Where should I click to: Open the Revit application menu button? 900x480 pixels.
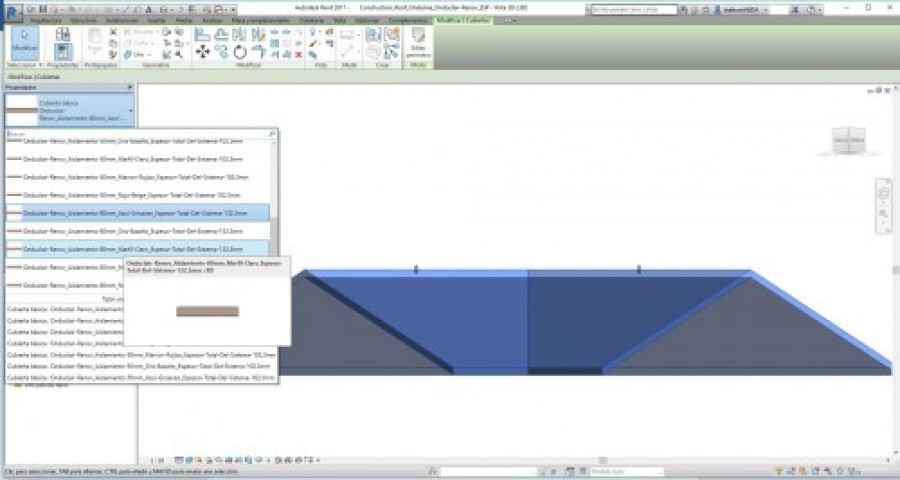[x=13, y=11]
